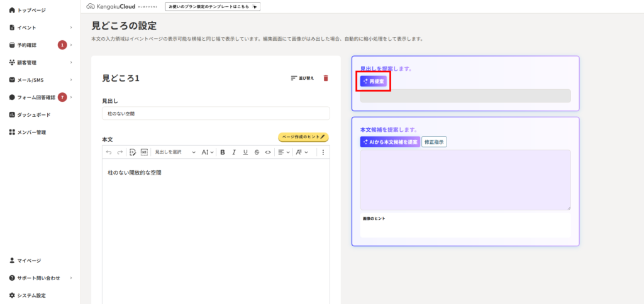Viewport: 644px width, 304px height.
Task: Open the 見出しを選択 heading dropdown
Action: (175, 152)
